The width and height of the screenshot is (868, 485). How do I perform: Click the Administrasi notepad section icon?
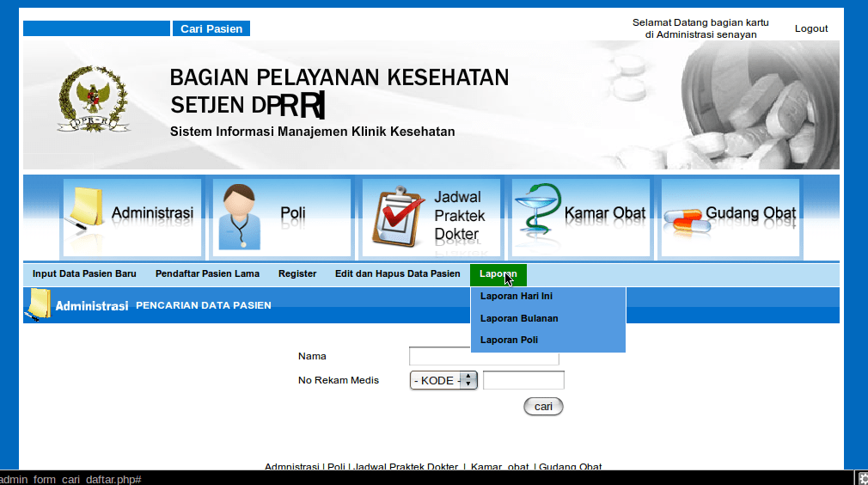click(38, 304)
